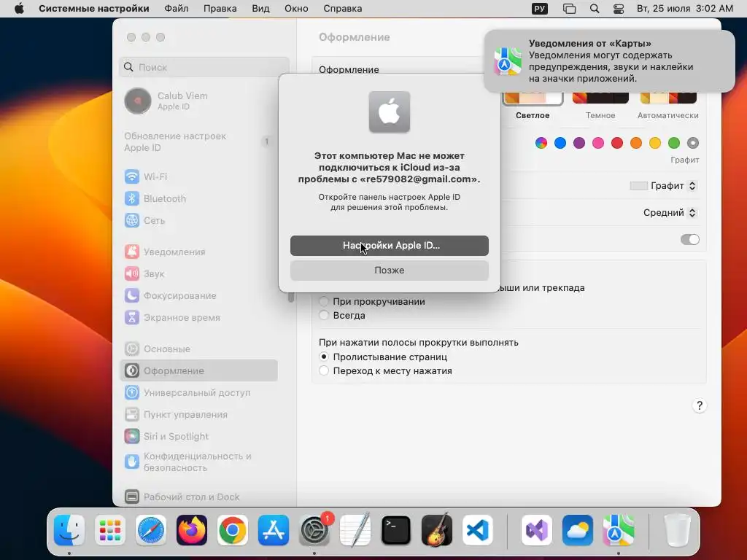Launch Safari from the Dock
Viewport: 747px width, 560px height.
tap(151, 530)
